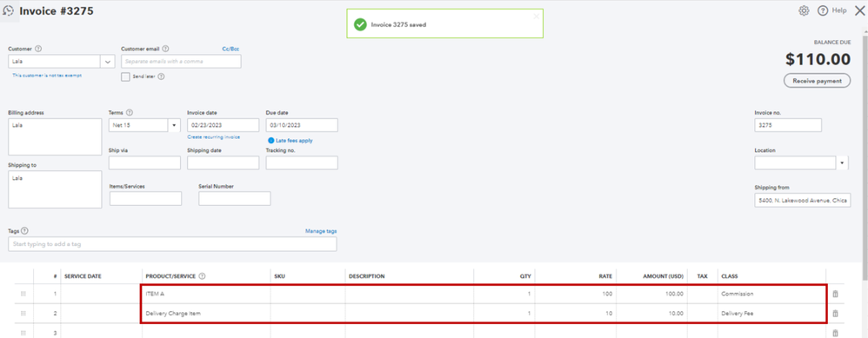Click the Tags input field

(x=172, y=244)
